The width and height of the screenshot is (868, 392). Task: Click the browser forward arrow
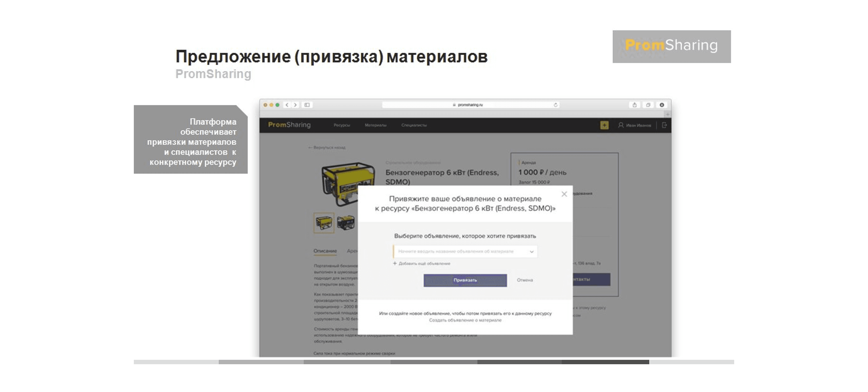tap(295, 105)
